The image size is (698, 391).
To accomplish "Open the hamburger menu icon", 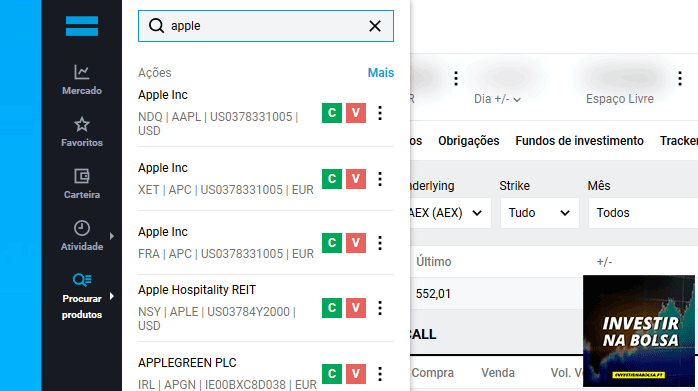I will [82, 26].
